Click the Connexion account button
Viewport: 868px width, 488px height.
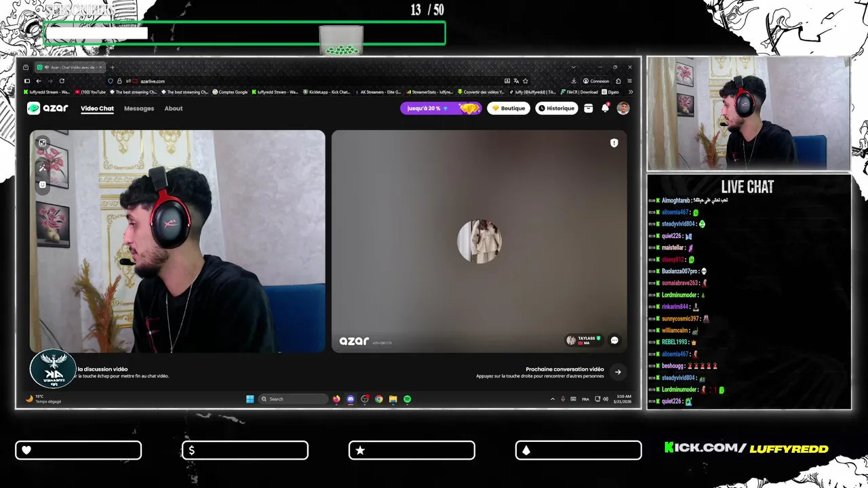[x=596, y=81]
